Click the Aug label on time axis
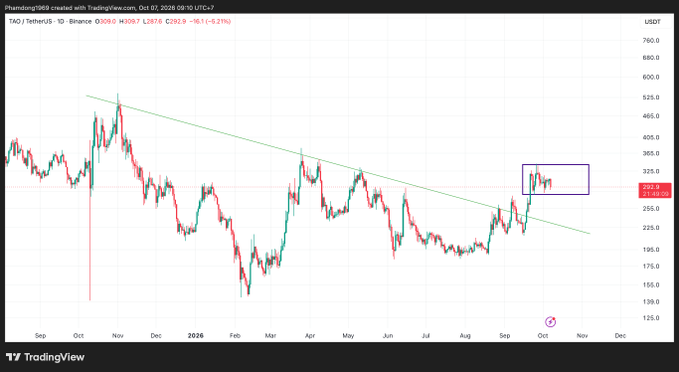 pyautogui.click(x=465, y=336)
